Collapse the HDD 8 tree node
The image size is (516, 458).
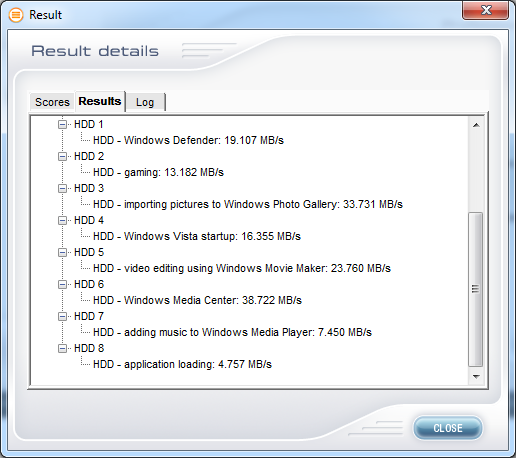tap(62, 348)
